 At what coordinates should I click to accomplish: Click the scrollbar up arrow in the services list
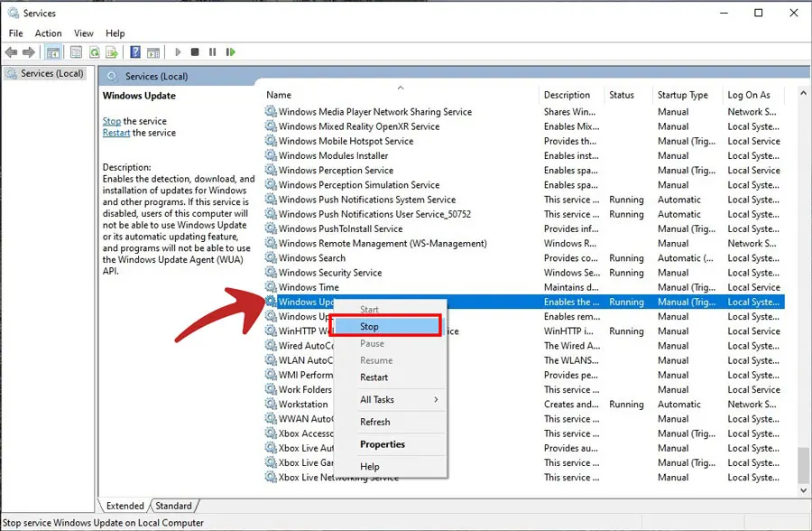[x=803, y=93]
